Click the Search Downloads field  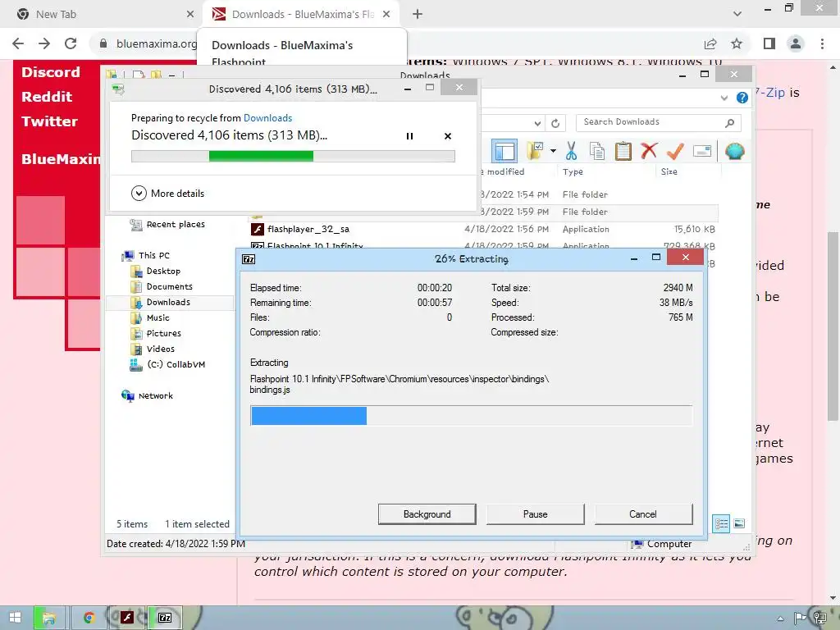(659, 122)
